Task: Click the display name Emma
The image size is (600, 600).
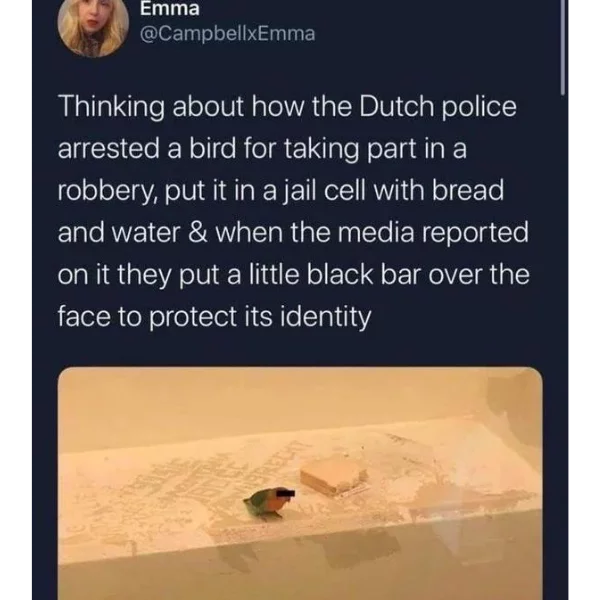Action: click(x=170, y=8)
